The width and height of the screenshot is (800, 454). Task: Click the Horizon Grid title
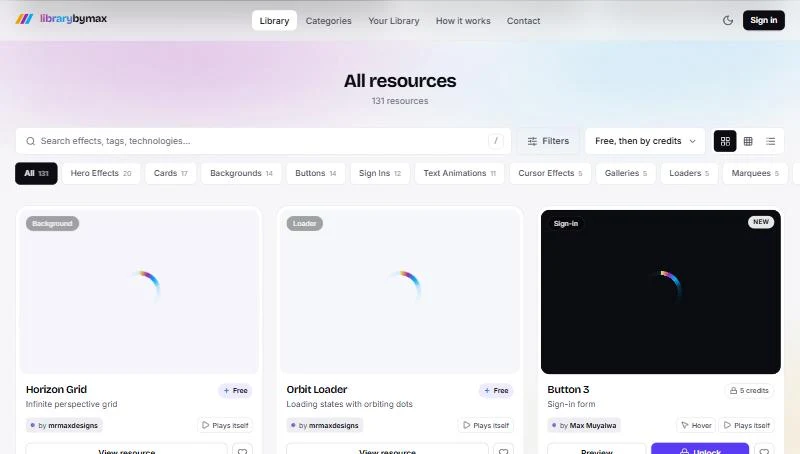pos(56,389)
